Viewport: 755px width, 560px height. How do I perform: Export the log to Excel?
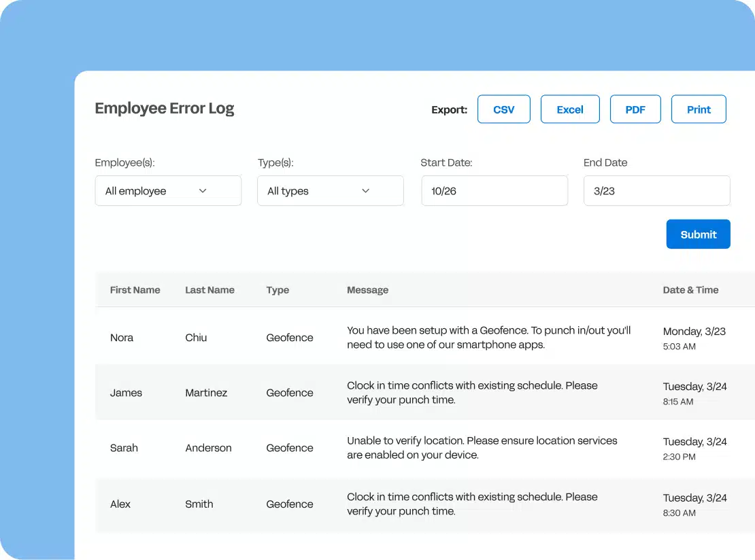[570, 109]
